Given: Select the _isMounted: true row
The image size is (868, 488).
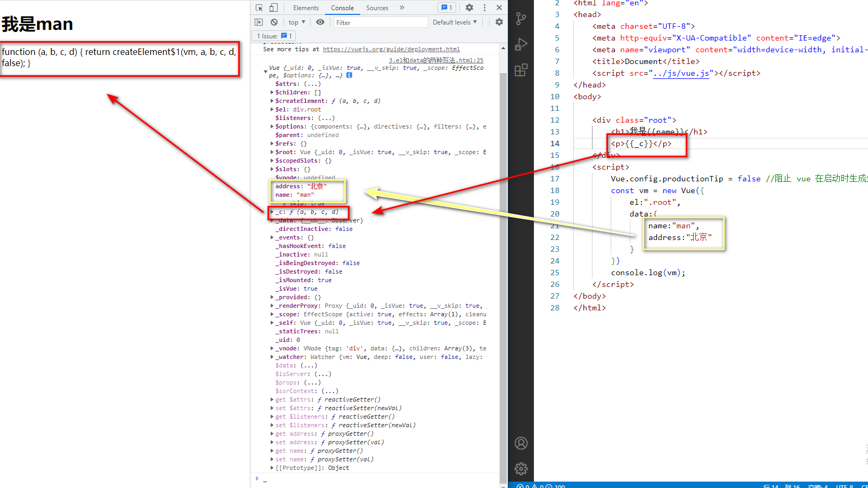Looking at the screenshot, I should [303, 280].
